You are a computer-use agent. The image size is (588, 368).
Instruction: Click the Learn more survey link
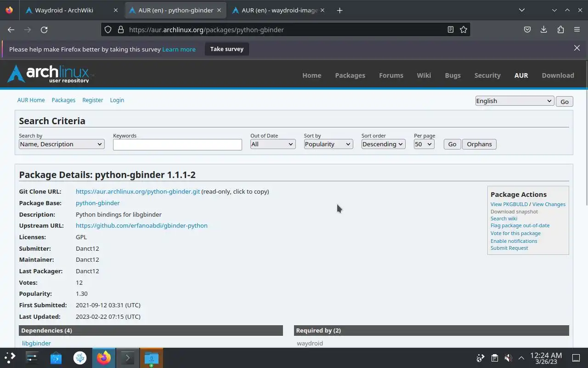click(179, 49)
